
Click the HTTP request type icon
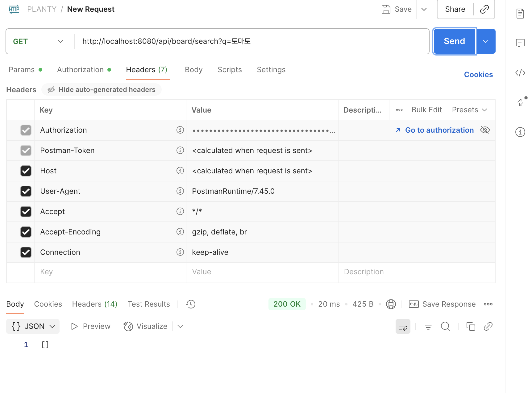[x=14, y=9]
